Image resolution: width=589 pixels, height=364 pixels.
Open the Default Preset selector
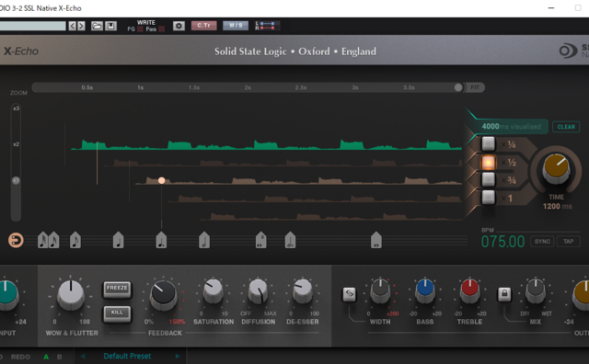127,356
